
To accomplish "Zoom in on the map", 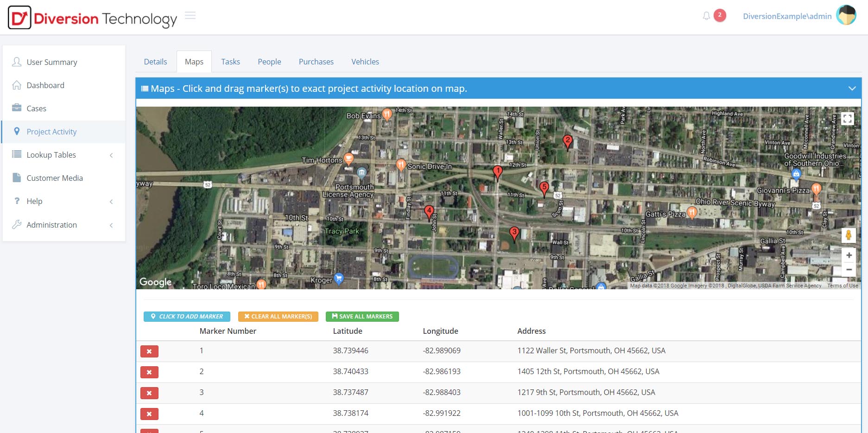I will (x=849, y=255).
